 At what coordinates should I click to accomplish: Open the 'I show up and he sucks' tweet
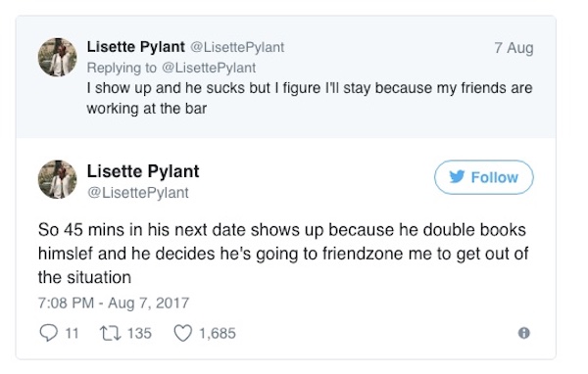pyautogui.click(x=310, y=98)
